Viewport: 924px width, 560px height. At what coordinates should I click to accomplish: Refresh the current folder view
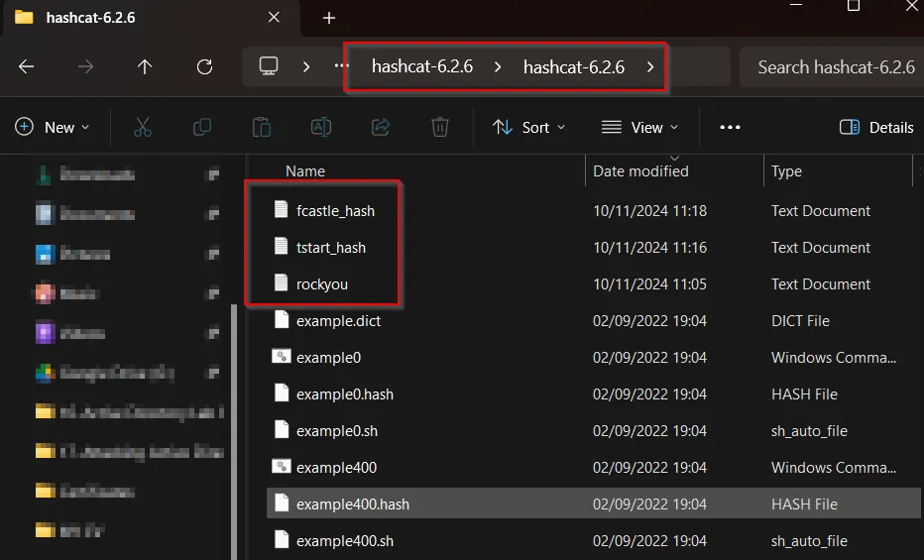[x=204, y=67]
